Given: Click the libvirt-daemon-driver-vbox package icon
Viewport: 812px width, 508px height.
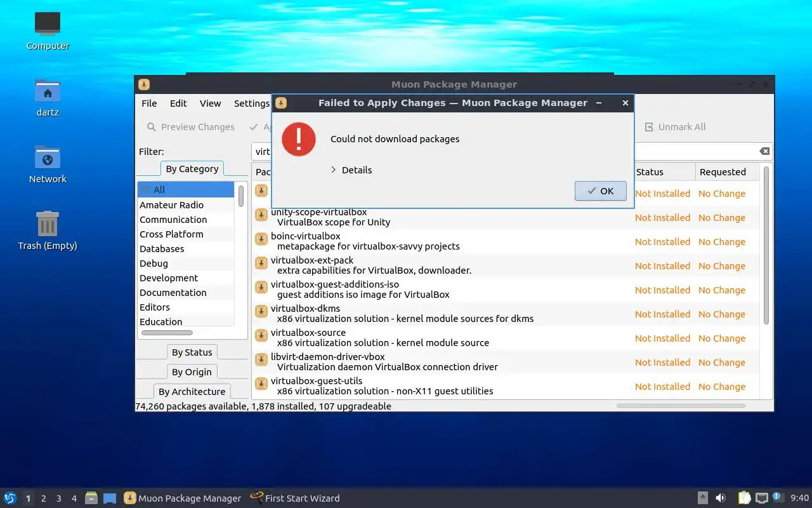Looking at the screenshot, I should [x=261, y=359].
